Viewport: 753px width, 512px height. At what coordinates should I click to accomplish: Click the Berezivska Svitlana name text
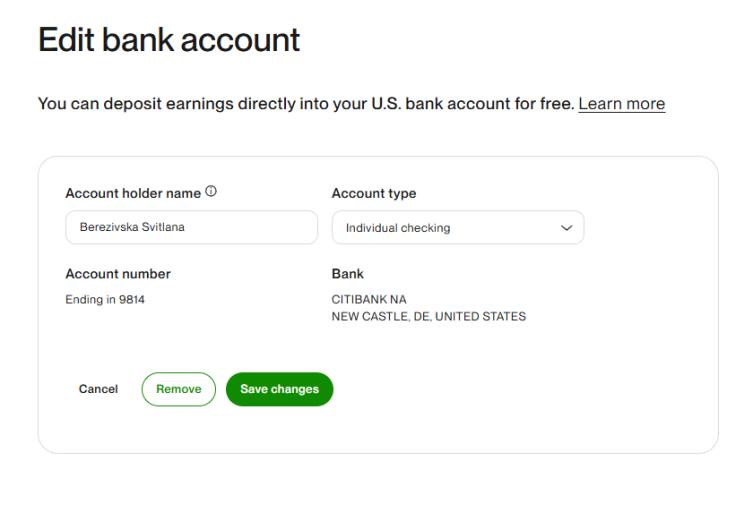132,227
